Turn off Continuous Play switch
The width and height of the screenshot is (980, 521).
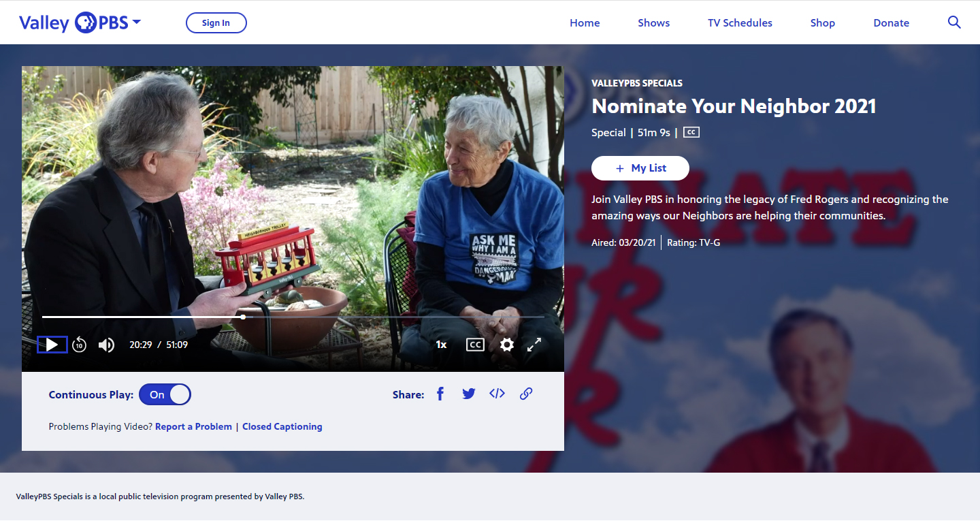point(165,394)
